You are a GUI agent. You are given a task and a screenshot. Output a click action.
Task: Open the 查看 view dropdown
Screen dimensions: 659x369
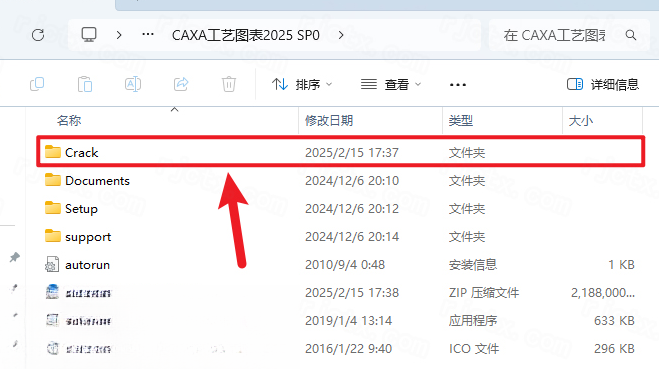tap(391, 84)
